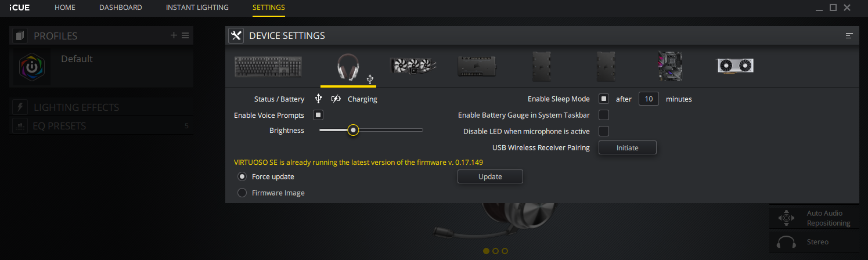Select the VIRTUOSO headset device icon
Image resolution: width=868 pixels, height=260 pixels.
pyautogui.click(x=348, y=68)
